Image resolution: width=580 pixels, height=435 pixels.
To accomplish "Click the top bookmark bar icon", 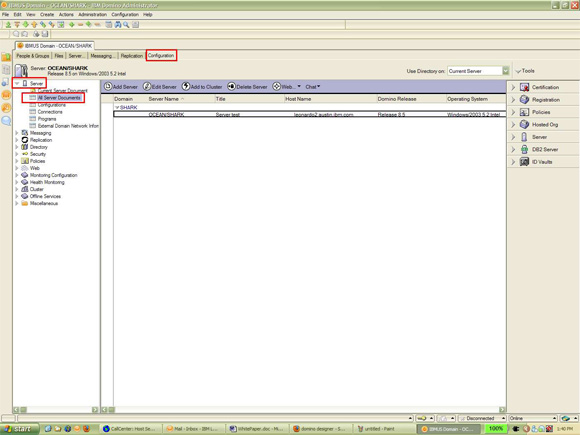I will (x=6, y=57).
